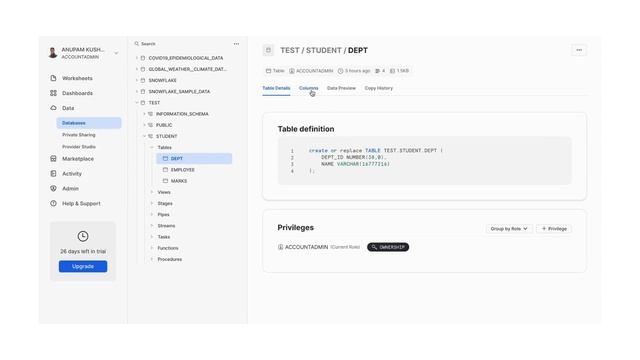Switch to the Copy History tab
The width and height of the screenshot is (640, 360).
coord(378,88)
